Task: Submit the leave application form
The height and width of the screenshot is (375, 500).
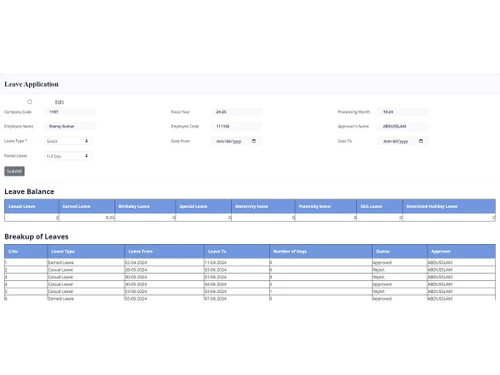Action: pyautogui.click(x=14, y=171)
